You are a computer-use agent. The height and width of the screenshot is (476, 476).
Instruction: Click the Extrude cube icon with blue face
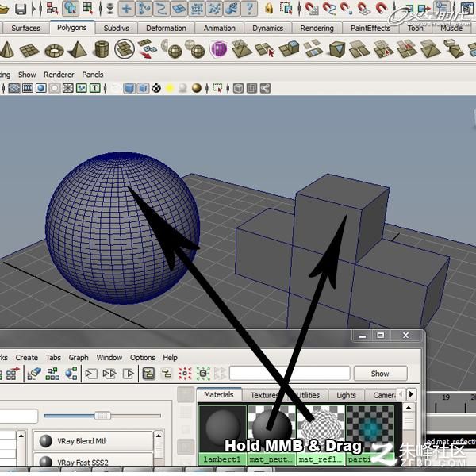click(290, 49)
